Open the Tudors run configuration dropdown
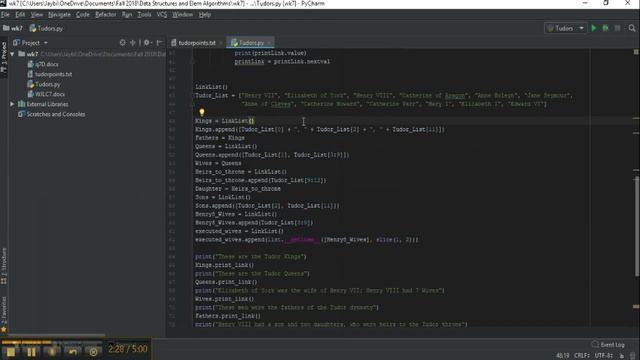640x360 pixels. click(566, 28)
